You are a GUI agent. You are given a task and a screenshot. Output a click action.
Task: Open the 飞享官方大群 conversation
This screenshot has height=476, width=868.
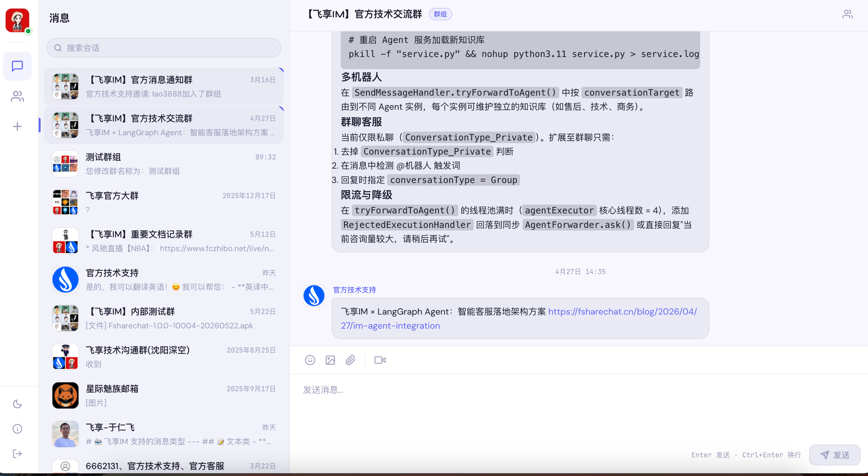(x=164, y=202)
